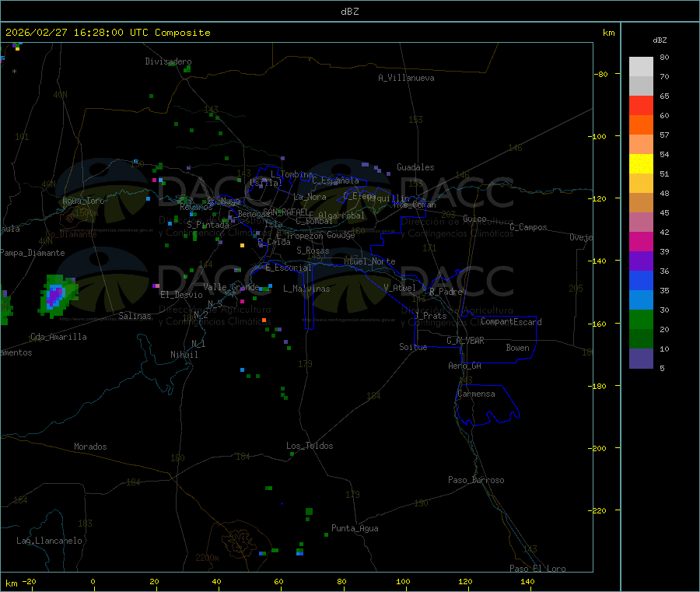The image size is (700, 592).
Task: Click the La_Nora label
Action: [310, 197]
